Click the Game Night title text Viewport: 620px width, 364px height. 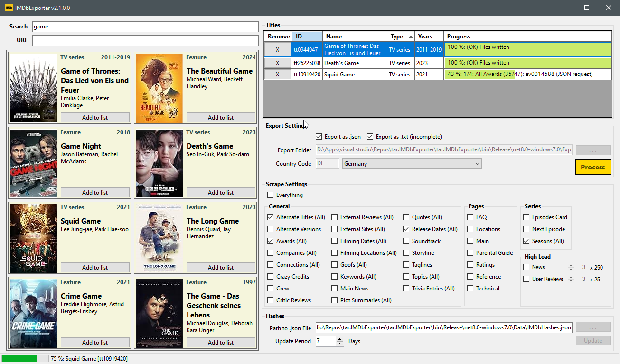click(81, 146)
